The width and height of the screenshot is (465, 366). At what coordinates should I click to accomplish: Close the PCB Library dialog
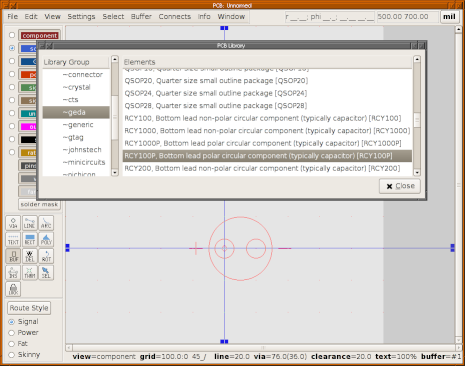coord(400,186)
